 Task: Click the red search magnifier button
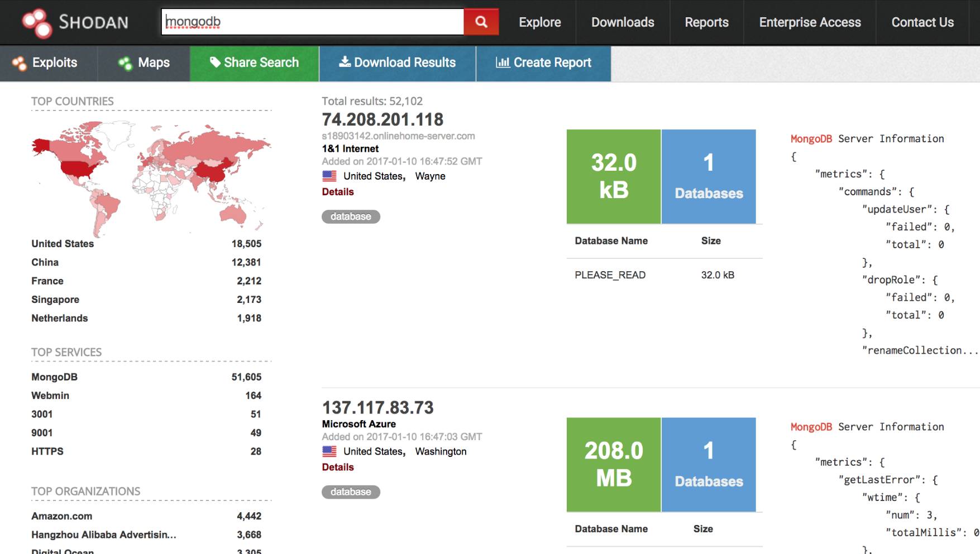pyautogui.click(x=481, y=22)
